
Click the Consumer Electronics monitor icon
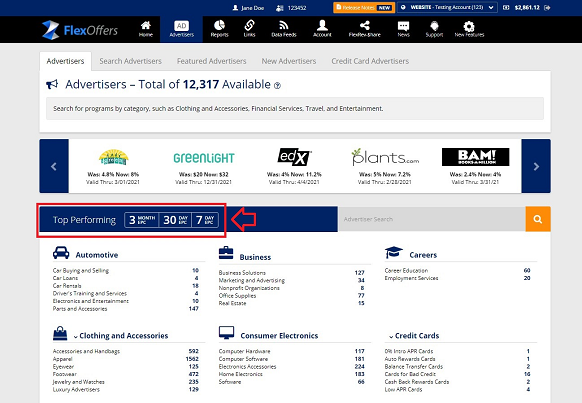[226, 333]
